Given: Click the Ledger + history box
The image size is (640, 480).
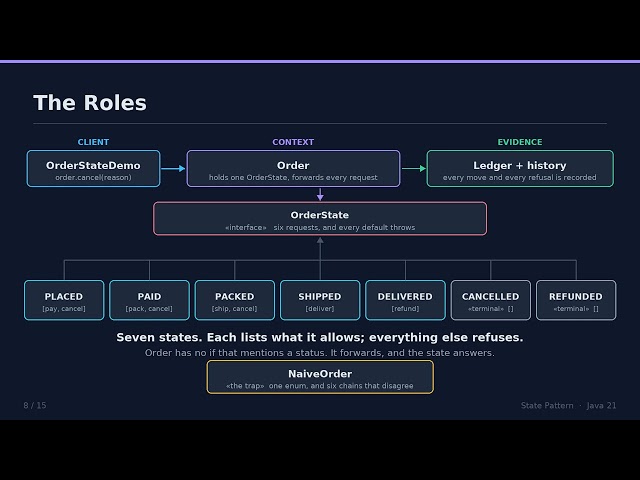Looking at the screenshot, I should [520, 169].
